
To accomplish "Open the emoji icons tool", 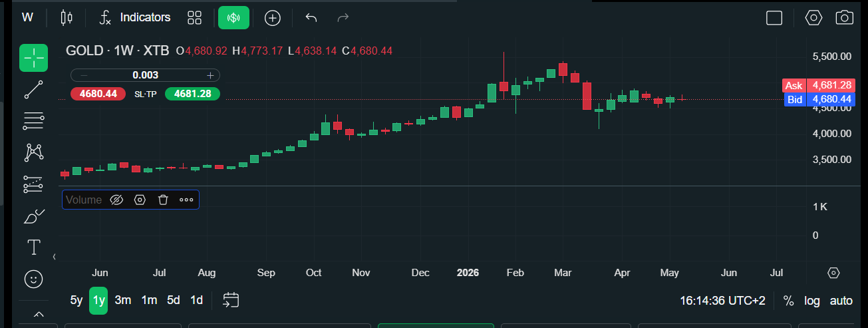I will coord(33,279).
